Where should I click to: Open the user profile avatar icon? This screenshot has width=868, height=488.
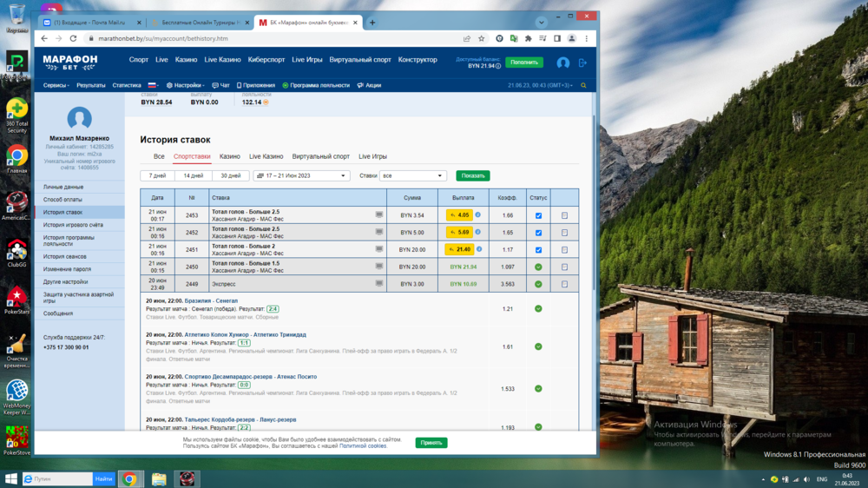point(562,63)
